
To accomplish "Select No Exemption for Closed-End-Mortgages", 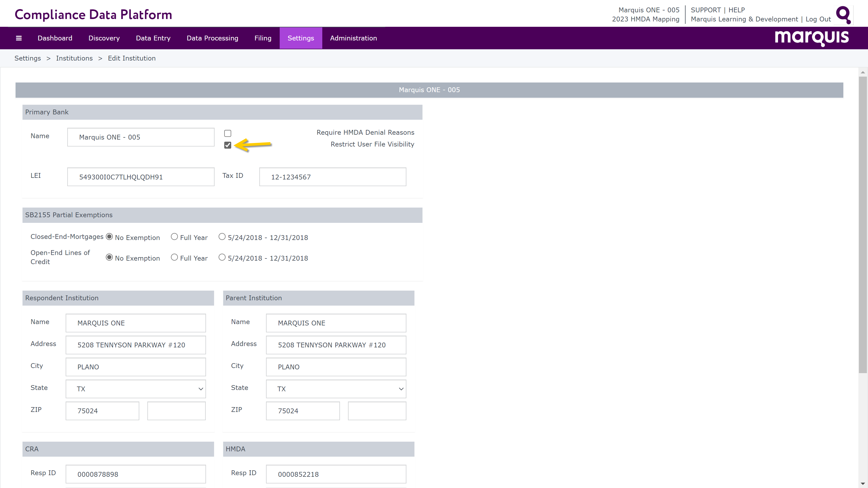I will [x=109, y=237].
